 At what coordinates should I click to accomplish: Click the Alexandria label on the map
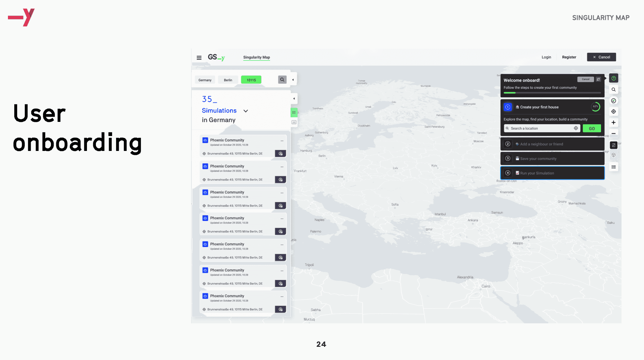(x=465, y=277)
